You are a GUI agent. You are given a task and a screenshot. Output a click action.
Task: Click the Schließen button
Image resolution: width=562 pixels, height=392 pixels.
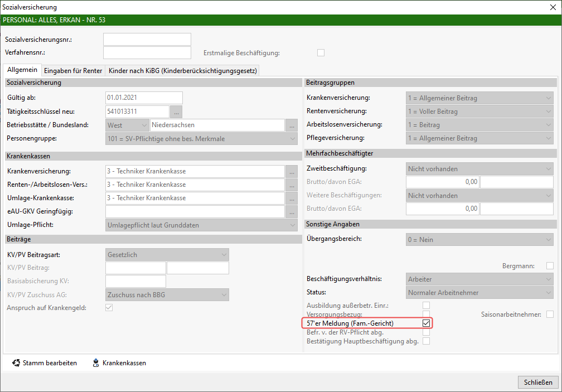coord(538,382)
